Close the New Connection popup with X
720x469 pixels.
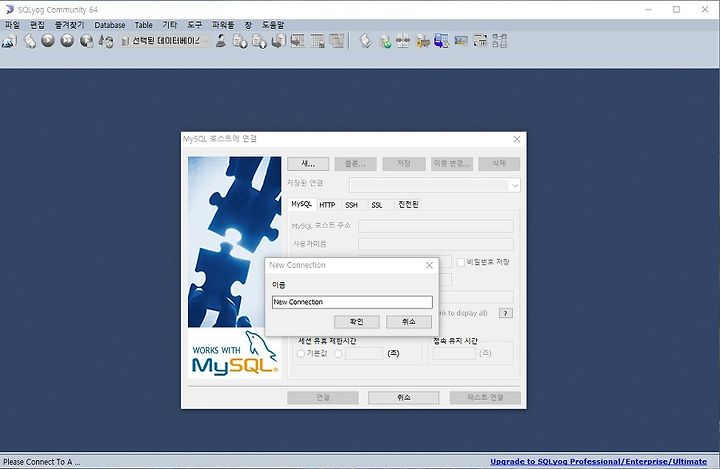click(x=429, y=266)
